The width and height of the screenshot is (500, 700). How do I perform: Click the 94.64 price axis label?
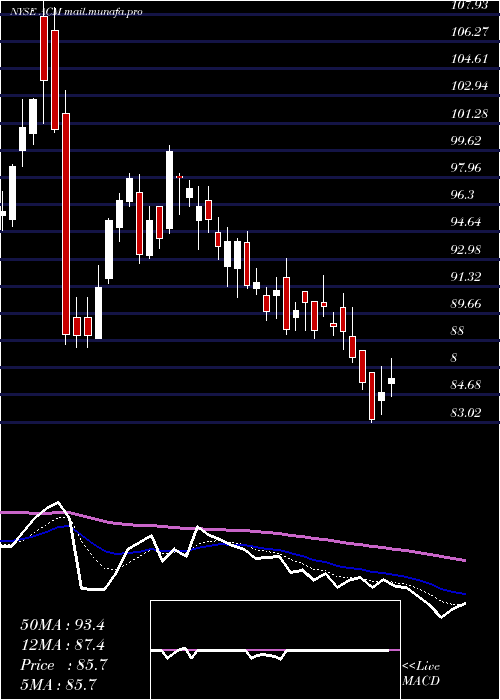(x=467, y=222)
